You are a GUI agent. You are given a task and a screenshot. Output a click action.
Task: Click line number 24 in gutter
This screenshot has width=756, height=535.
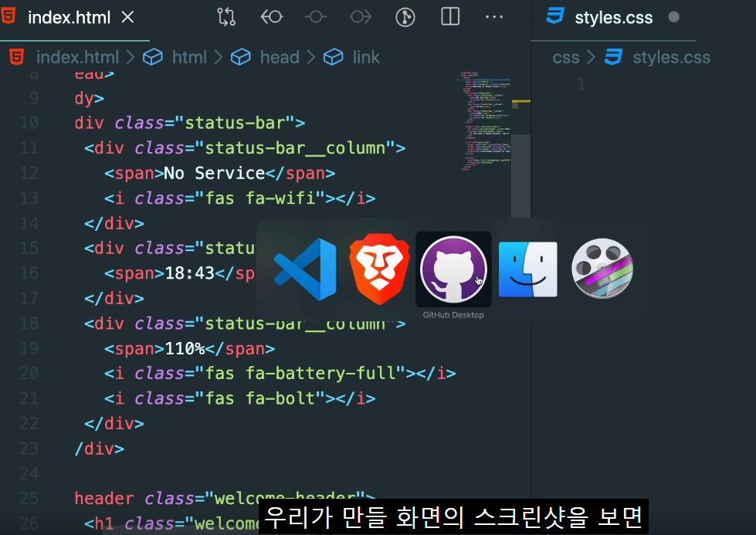click(x=29, y=473)
